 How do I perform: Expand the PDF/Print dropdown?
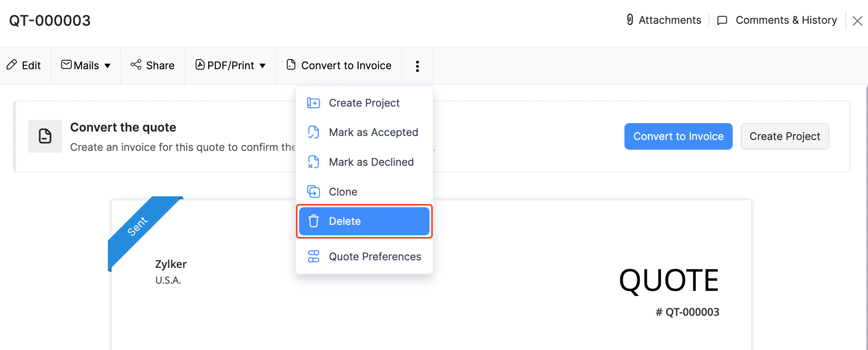click(230, 66)
